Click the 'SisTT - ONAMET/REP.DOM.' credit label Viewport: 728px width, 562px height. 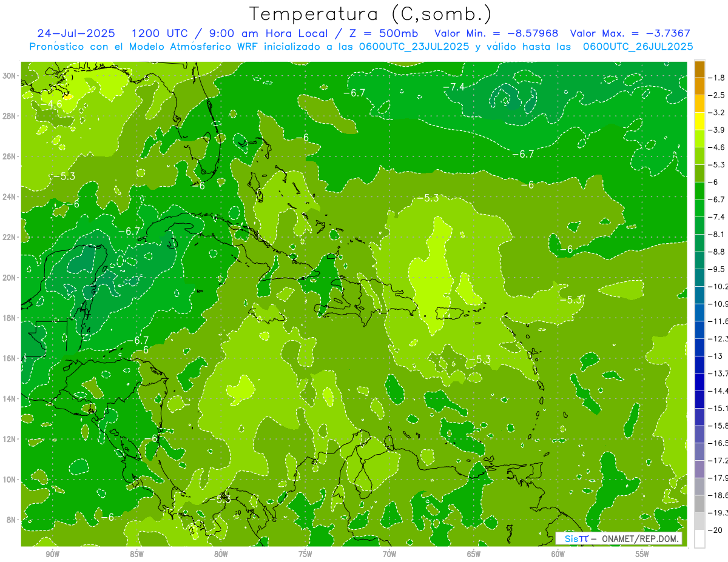point(619,538)
